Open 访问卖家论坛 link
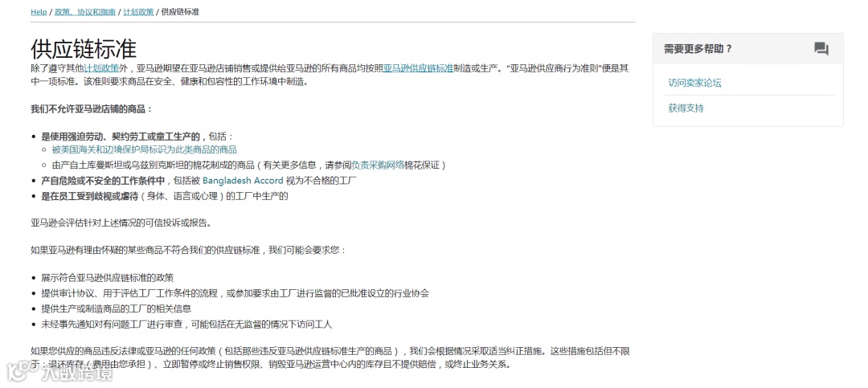Viewport: 868px width, 388px height. tap(694, 83)
